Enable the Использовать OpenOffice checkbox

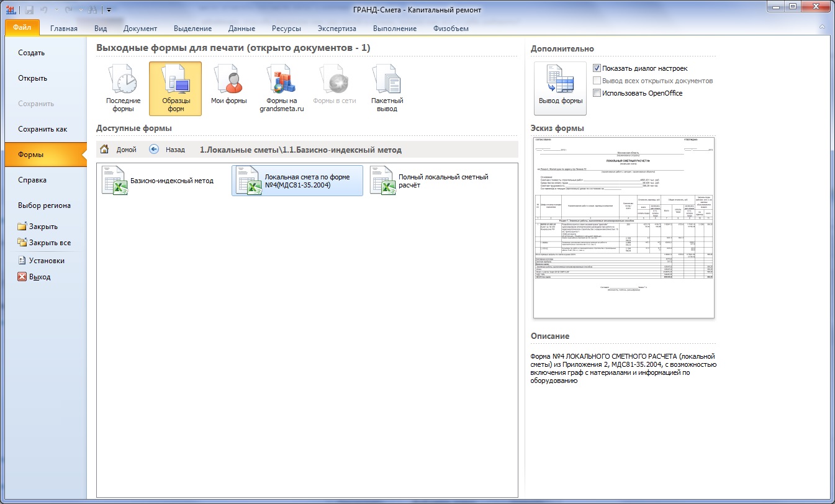click(x=597, y=93)
